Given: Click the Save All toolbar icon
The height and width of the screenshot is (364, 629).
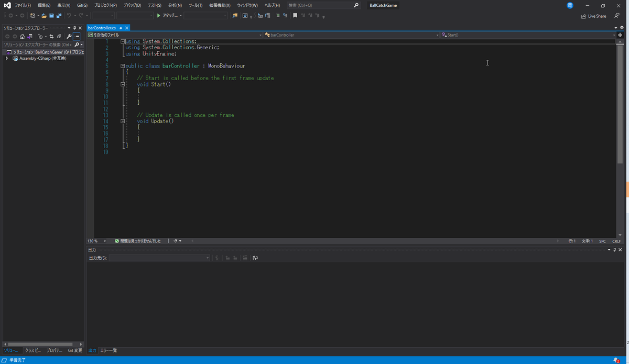Looking at the screenshot, I should coord(59,16).
